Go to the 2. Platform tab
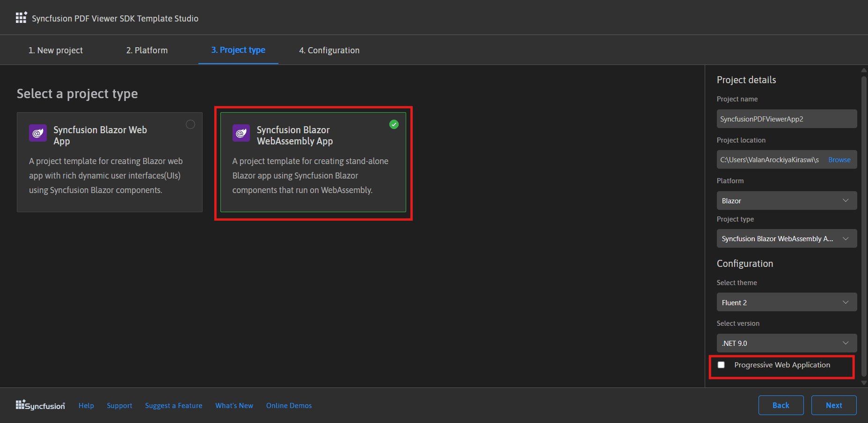 (x=147, y=50)
